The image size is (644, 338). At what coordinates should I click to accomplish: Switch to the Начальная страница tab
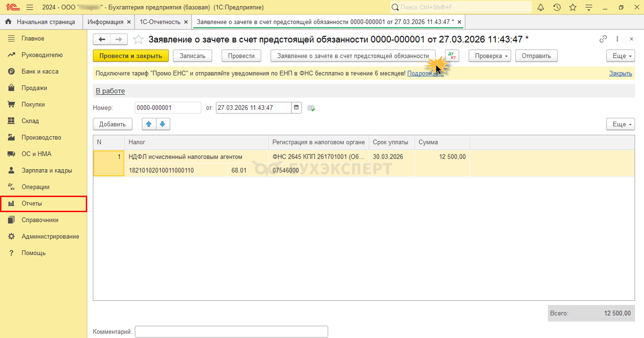41,22
